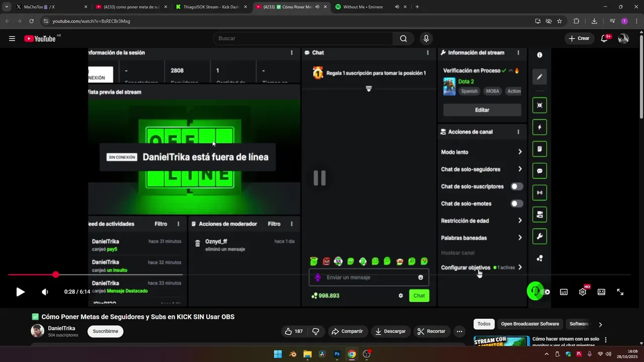Enter fullscreen mode on the video
This screenshot has height=362, width=644.
pos(620,292)
